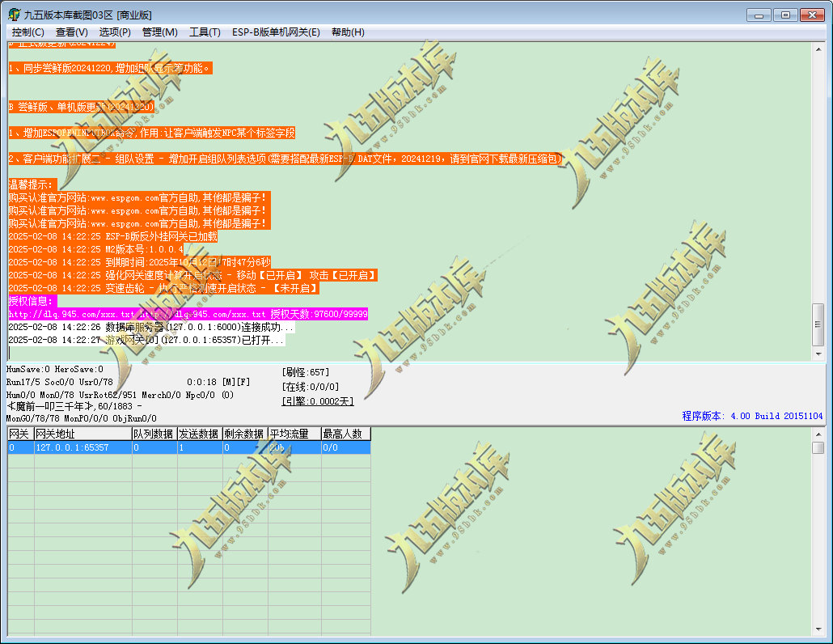Open the 控制(C) menu
The width and height of the screenshot is (833, 644).
pyautogui.click(x=27, y=32)
